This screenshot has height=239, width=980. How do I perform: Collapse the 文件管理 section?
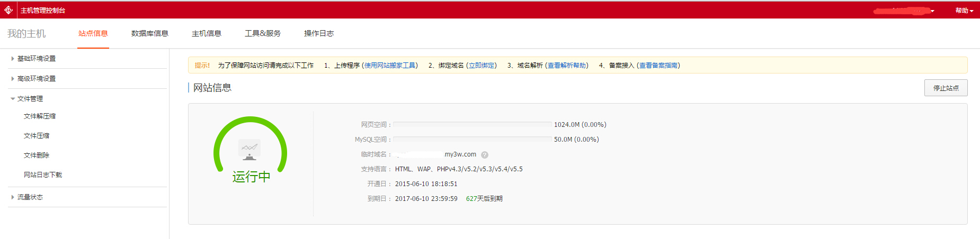(30, 99)
